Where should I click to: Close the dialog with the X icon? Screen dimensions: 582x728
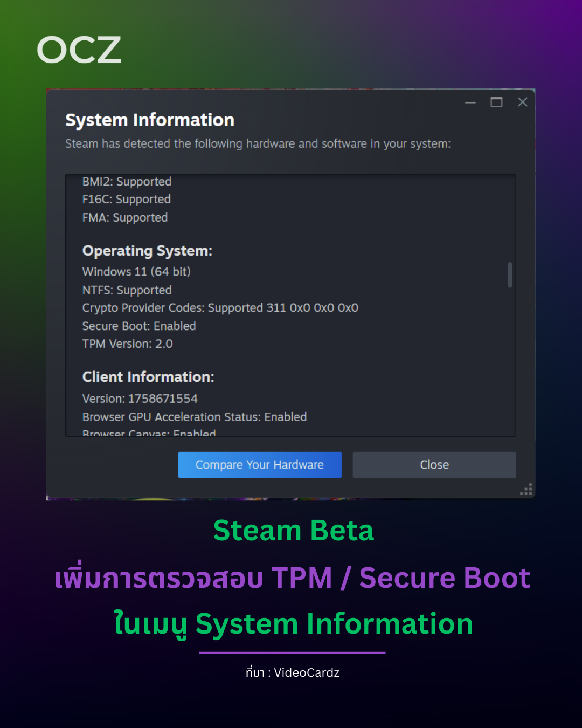(522, 102)
